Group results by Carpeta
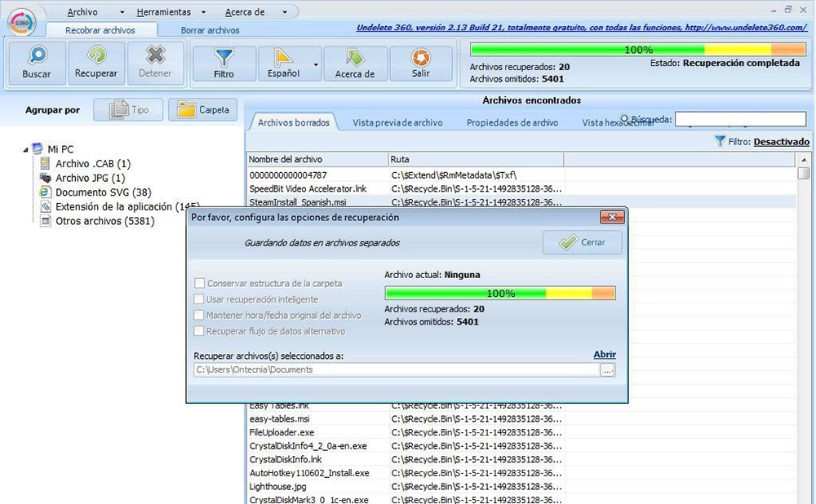This screenshot has height=504, width=816. tap(202, 109)
